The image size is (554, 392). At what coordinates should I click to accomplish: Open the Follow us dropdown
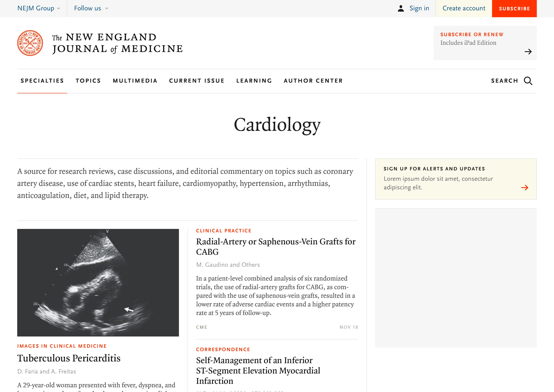coord(91,8)
